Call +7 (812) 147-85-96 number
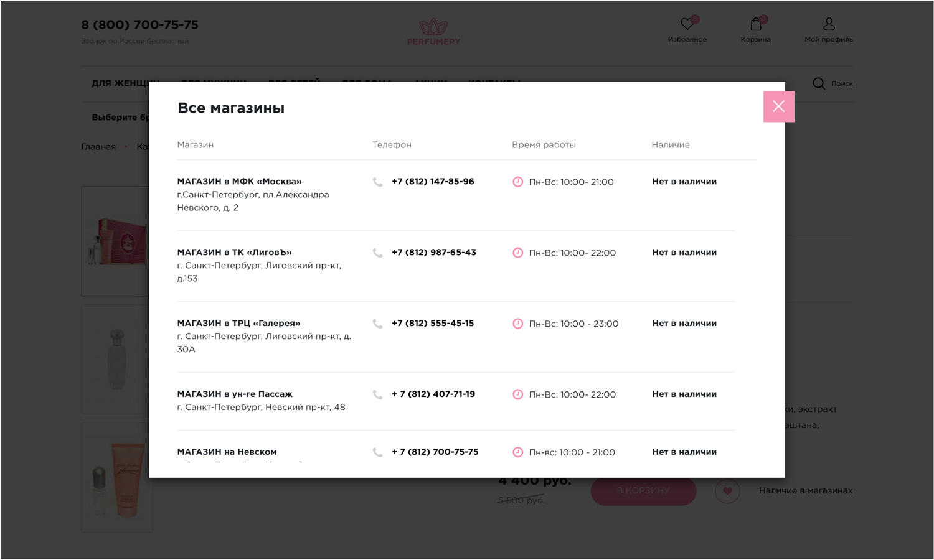 [x=433, y=182]
